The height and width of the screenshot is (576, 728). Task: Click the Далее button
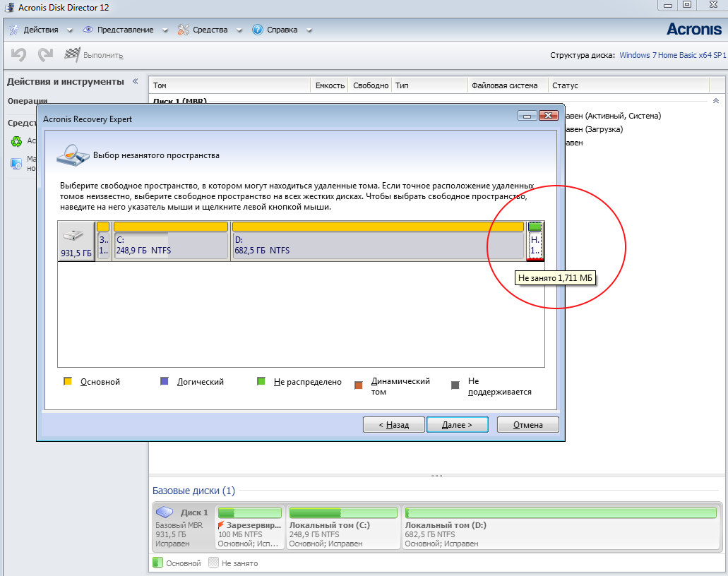[x=458, y=425]
